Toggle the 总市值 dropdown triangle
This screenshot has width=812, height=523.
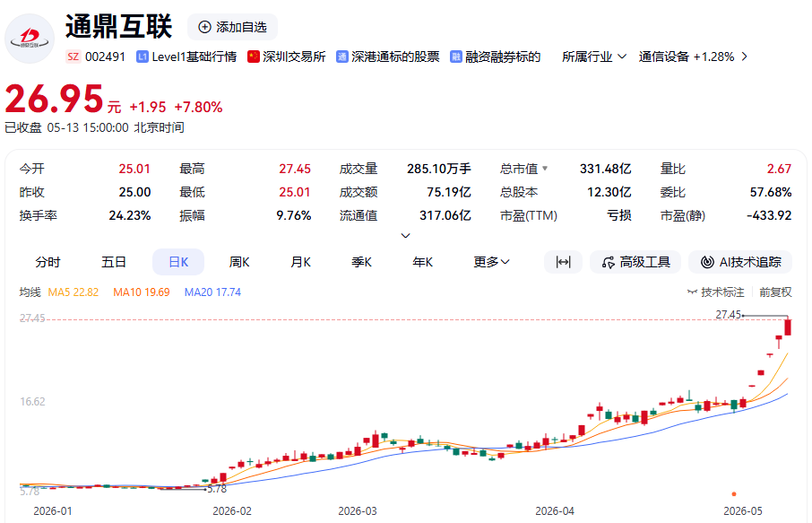pyautogui.click(x=545, y=168)
